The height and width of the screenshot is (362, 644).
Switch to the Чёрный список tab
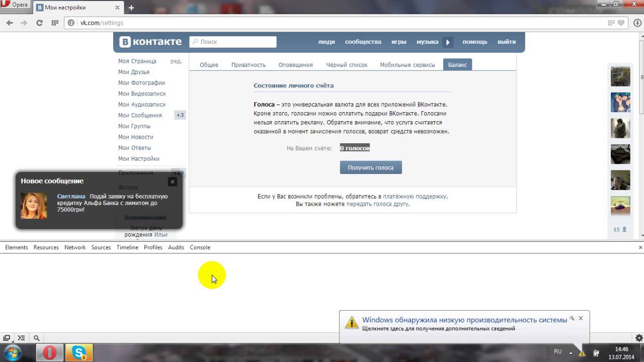(347, 65)
